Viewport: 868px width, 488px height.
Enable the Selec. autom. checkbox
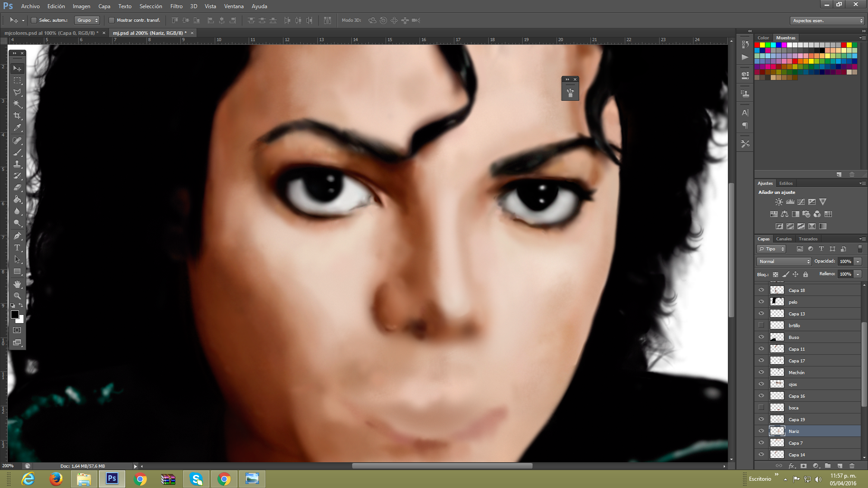point(34,20)
